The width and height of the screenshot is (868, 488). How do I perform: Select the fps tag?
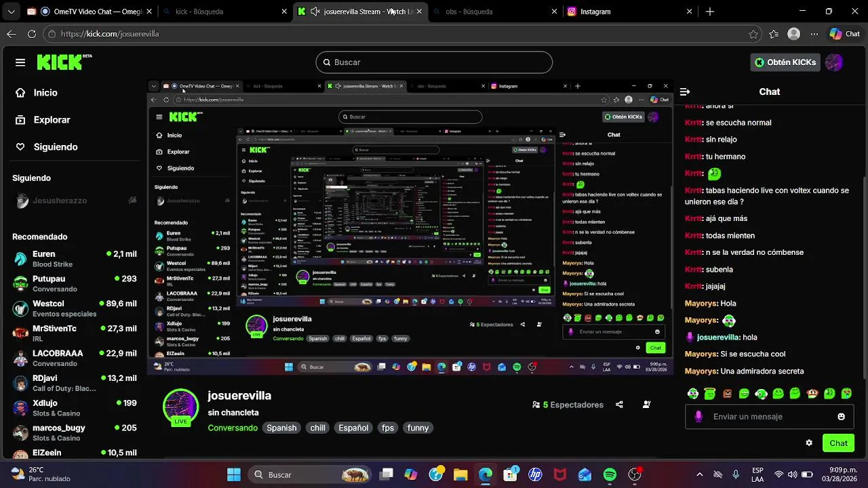click(387, 428)
